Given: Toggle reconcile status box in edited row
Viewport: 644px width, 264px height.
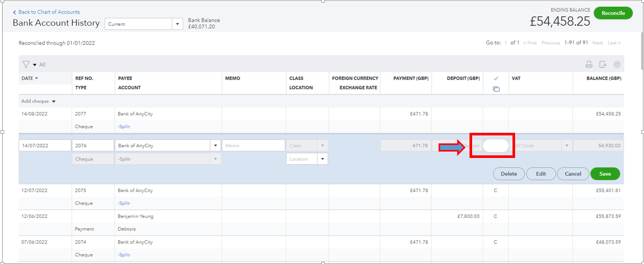Looking at the screenshot, I should [495, 146].
